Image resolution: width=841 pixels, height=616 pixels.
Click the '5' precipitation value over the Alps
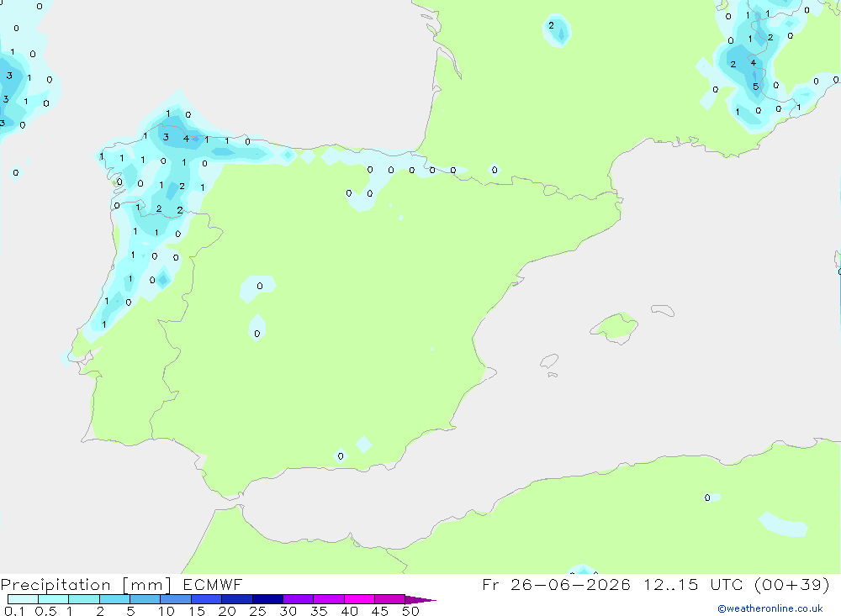[755, 87]
